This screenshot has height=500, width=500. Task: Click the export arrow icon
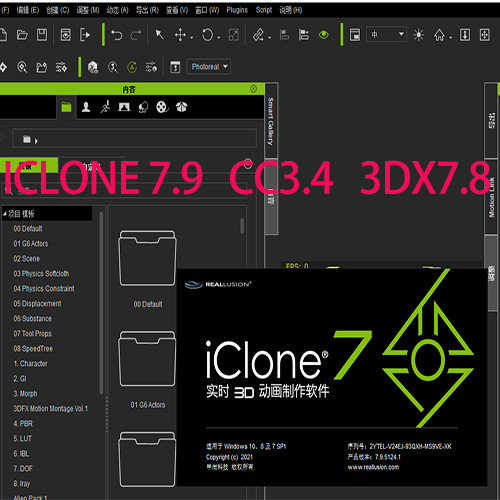click(85, 35)
